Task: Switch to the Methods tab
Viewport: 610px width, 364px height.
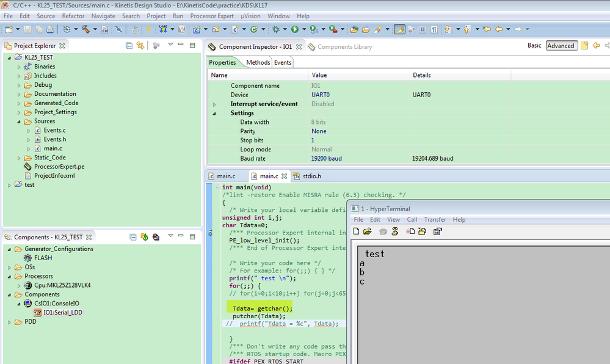Action: (258, 62)
